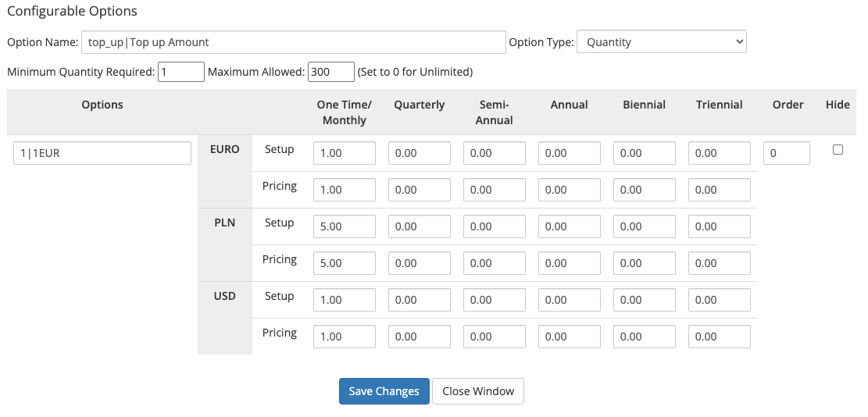Click PLN Setup Quarterly field
The width and height of the screenshot is (868, 417).
point(419,226)
